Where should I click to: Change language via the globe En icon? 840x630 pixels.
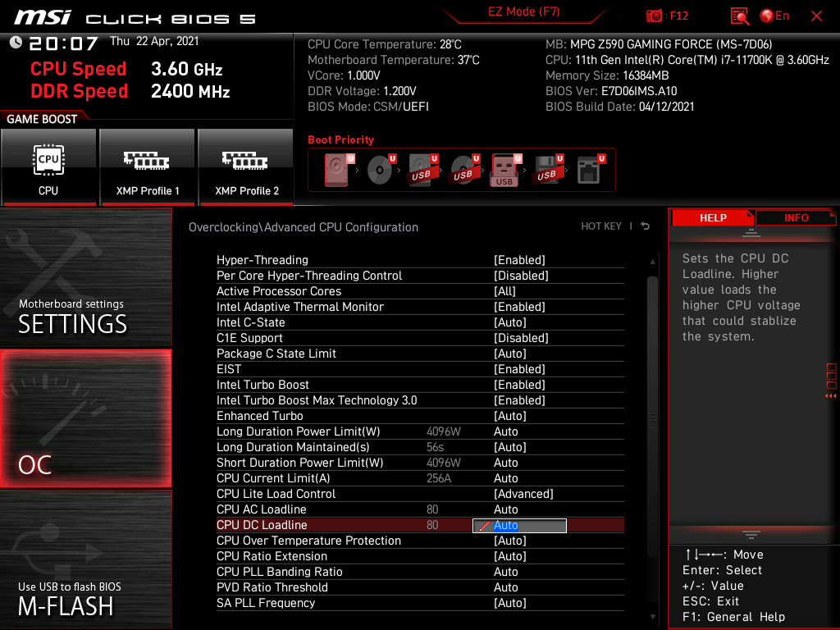[x=774, y=16]
